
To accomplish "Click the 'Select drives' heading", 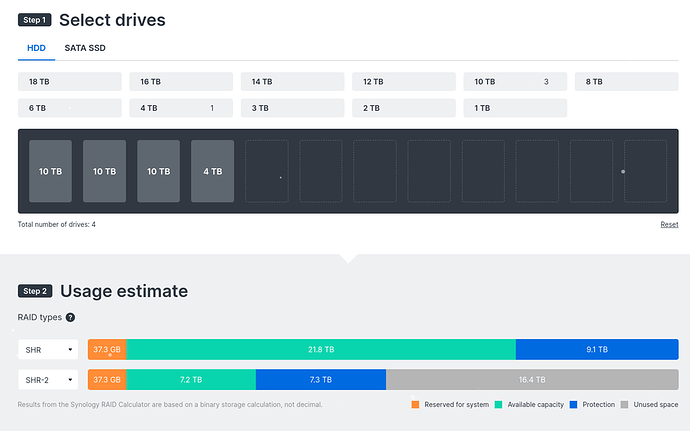I will coord(112,20).
